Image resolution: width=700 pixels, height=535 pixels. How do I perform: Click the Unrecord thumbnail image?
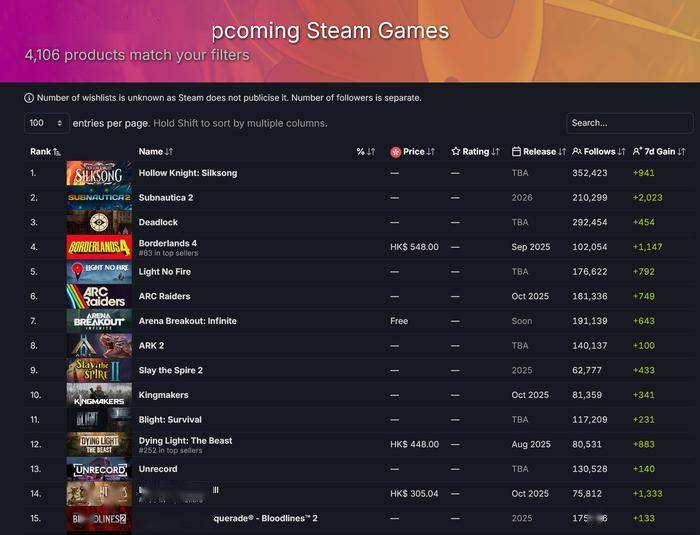coord(99,469)
